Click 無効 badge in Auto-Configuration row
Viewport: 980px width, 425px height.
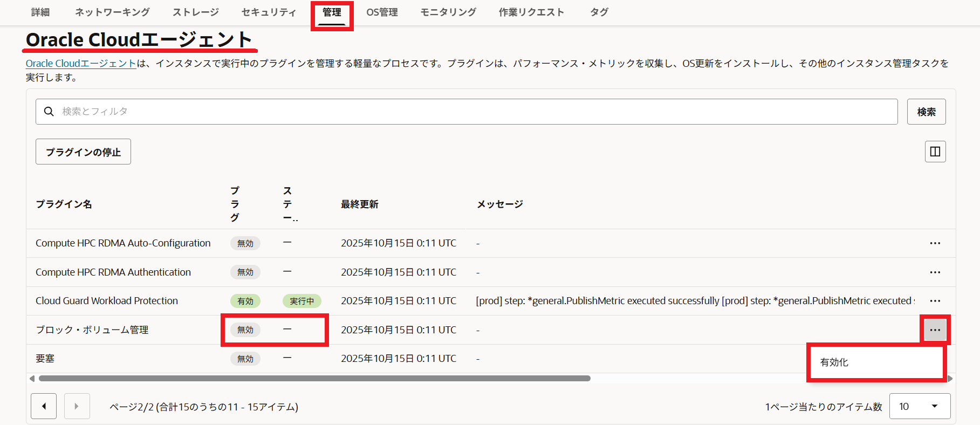245,243
